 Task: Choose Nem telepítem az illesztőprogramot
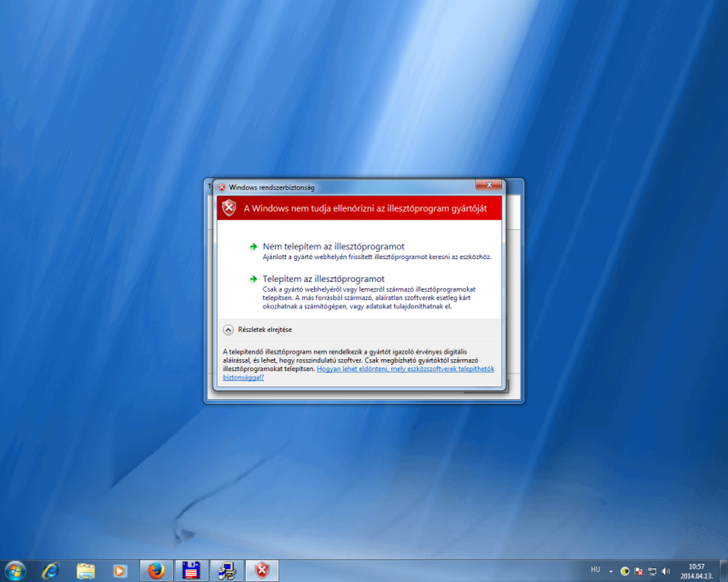370,251
